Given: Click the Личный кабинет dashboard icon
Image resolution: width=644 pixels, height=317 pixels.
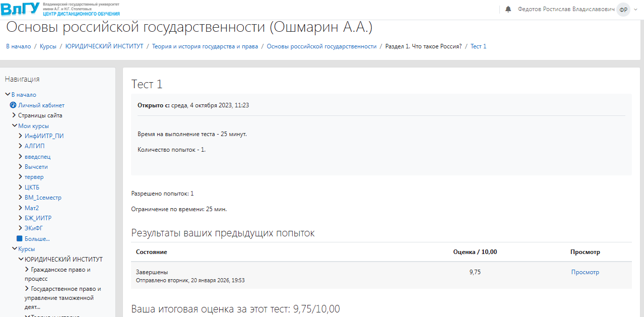Looking at the screenshot, I should pos(14,105).
